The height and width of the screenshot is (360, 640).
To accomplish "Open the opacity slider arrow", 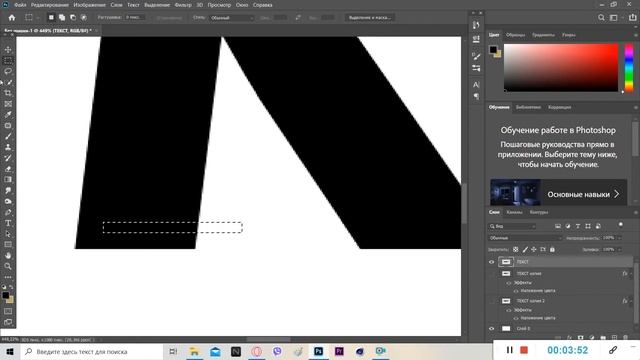I will tap(620, 238).
